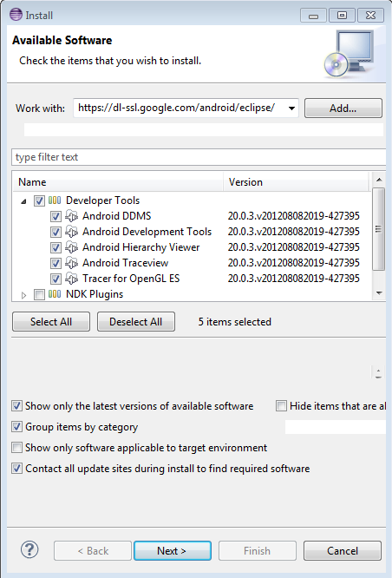This screenshot has height=578, width=392.
Task: Uncheck the Android DDMS checkbox
Action: pyautogui.click(x=56, y=216)
